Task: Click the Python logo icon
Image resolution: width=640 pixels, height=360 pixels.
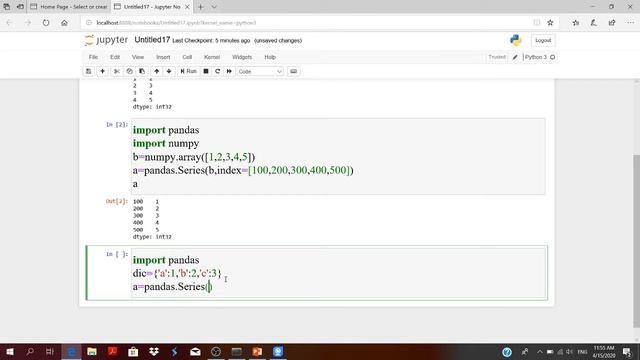Action: click(x=516, y=40)
